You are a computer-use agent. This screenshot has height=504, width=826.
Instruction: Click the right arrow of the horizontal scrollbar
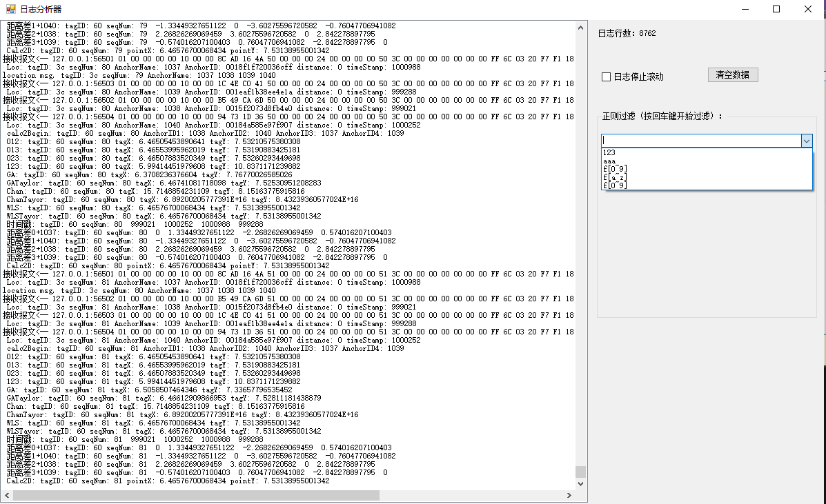pyautogui.click(x=569, y=496)
